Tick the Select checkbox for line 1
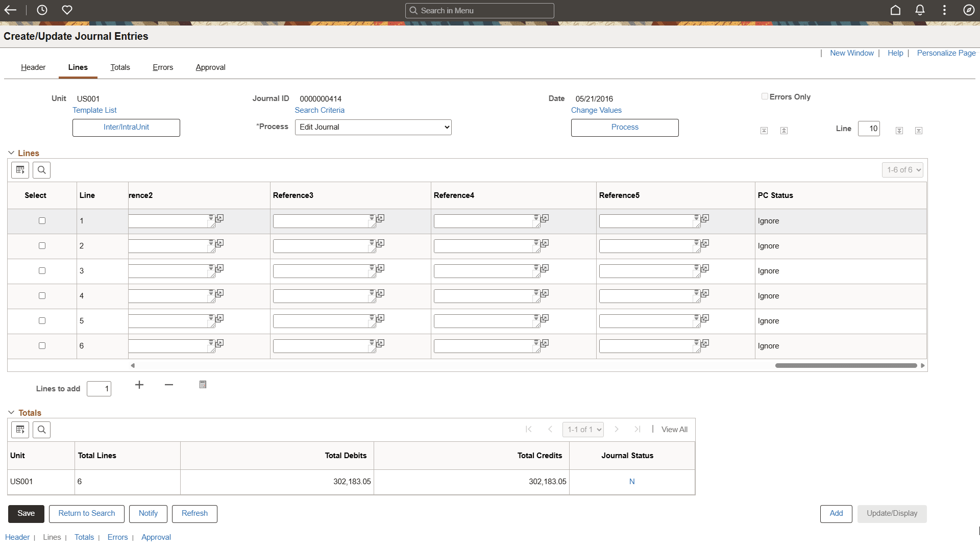980x551 pixels. 42,221
